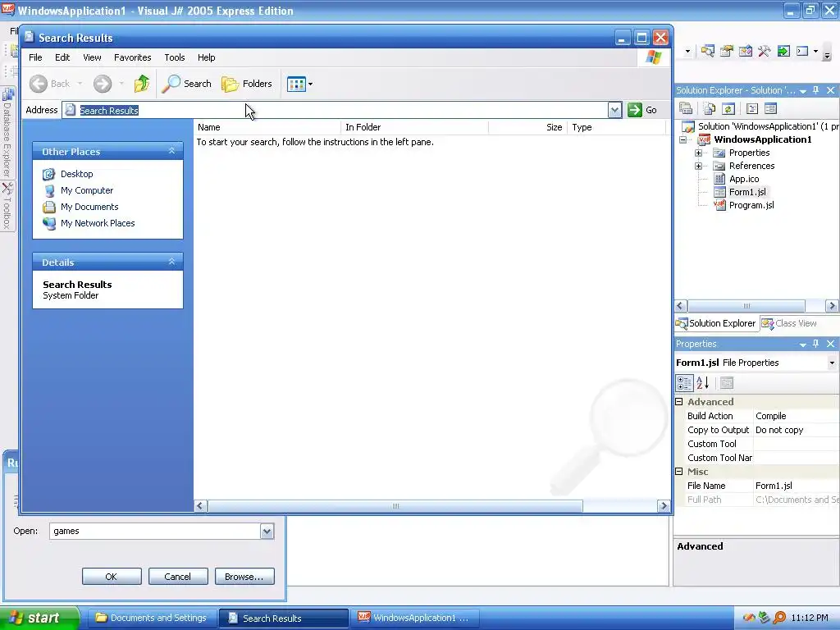Click the Property Pages icon in Properties
This screenshot has height=630, width=840.
(727, 383)
